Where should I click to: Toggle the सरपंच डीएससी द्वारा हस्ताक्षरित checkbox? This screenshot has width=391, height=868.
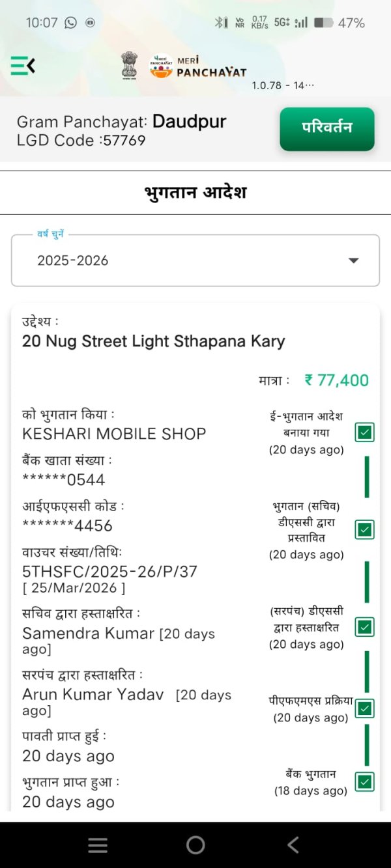pyautogui.click(x=365, y=627)
